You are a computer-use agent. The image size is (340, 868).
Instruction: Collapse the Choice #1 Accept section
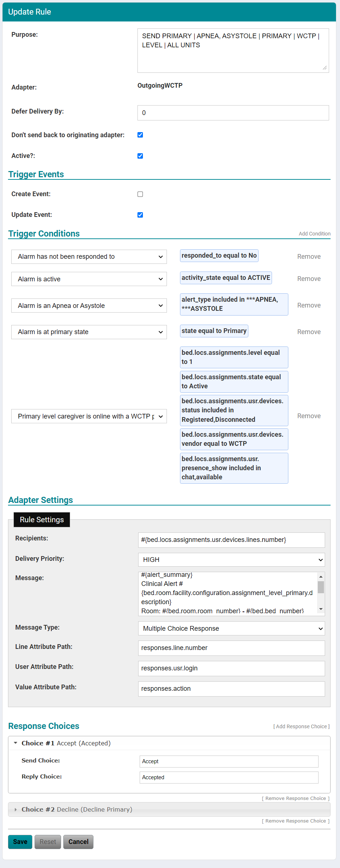tap(15, 742)
